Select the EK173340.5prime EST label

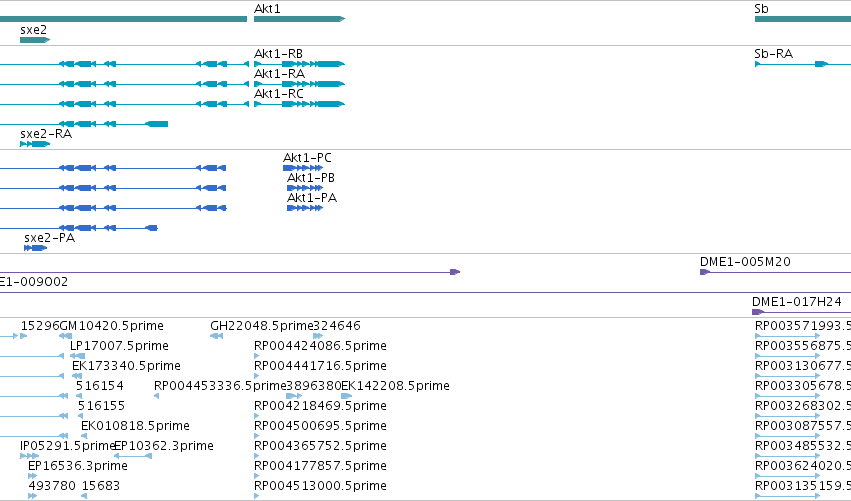[x=126, y=366]
